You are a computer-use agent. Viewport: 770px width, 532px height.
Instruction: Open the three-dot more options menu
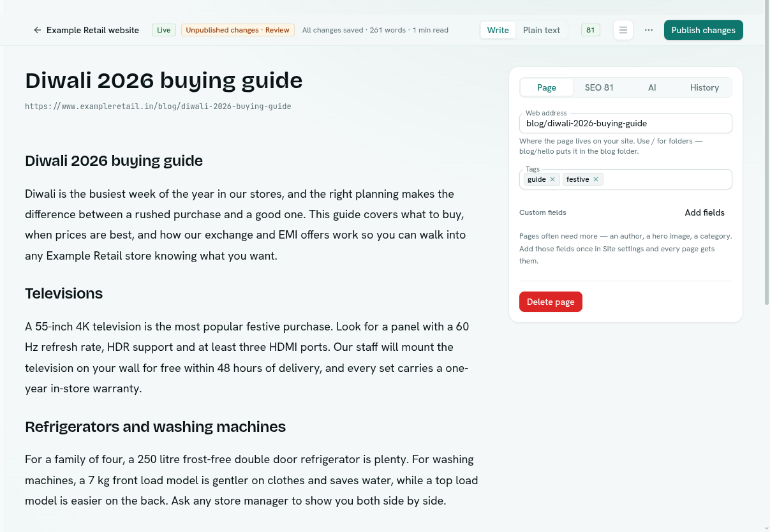coord(649,30)
